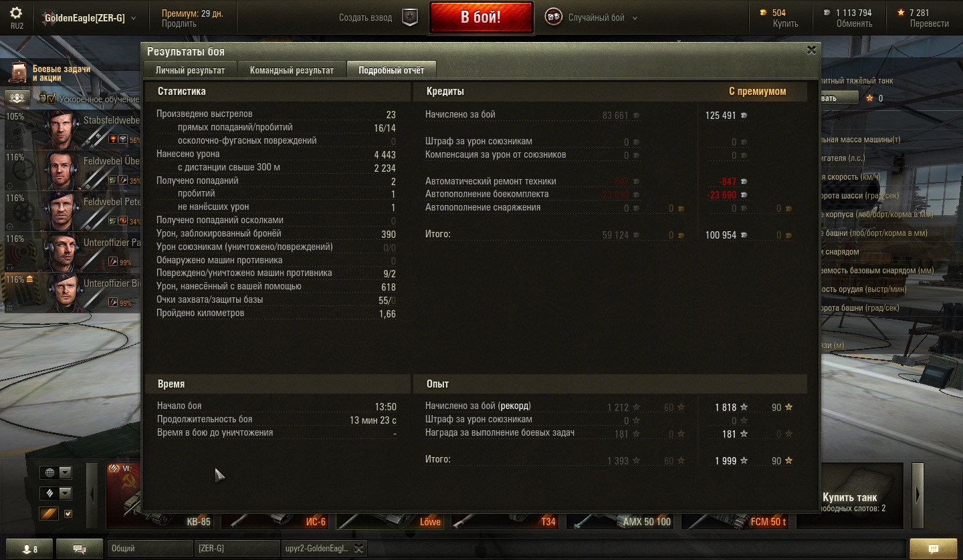Click the Продлить premium link
Image resolution: width=963 pixels, height=560 pixels.
point(179,23)
